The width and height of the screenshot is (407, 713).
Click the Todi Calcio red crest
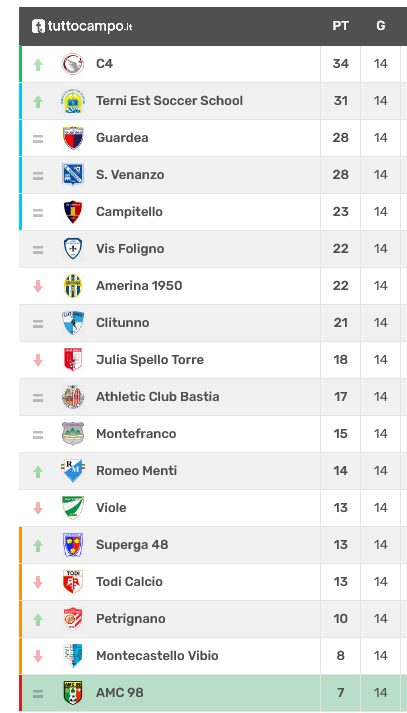coord(73,582)
